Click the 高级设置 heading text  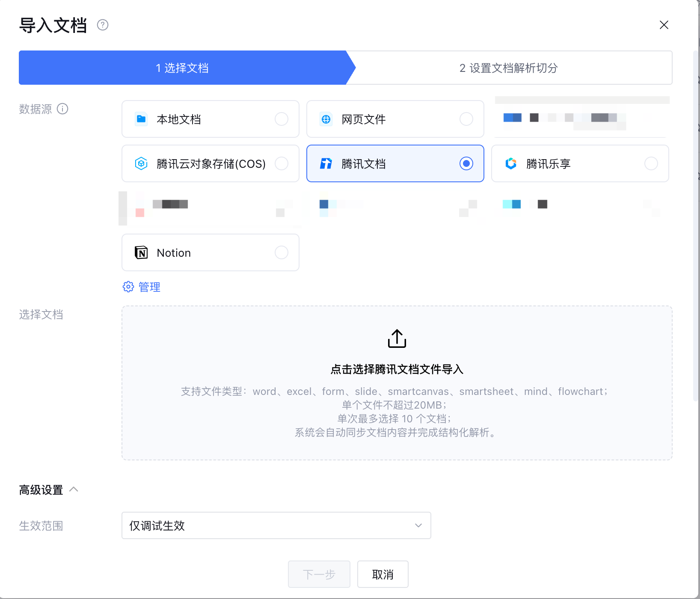pos(41,490)
